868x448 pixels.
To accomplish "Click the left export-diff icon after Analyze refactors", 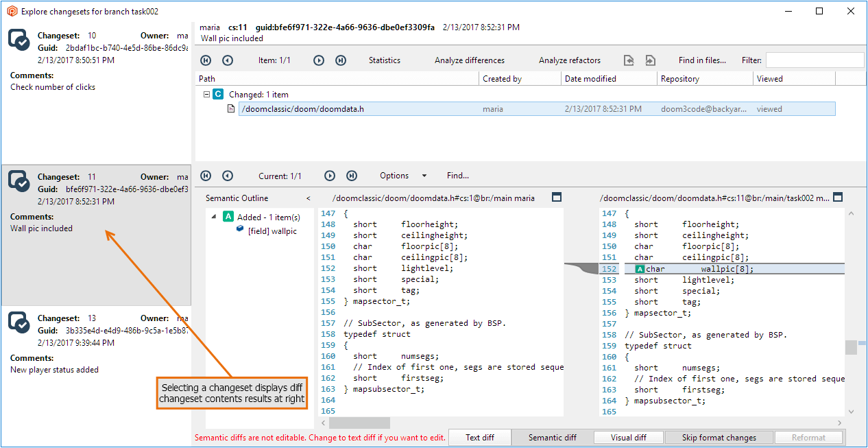I will click(629, 60).
